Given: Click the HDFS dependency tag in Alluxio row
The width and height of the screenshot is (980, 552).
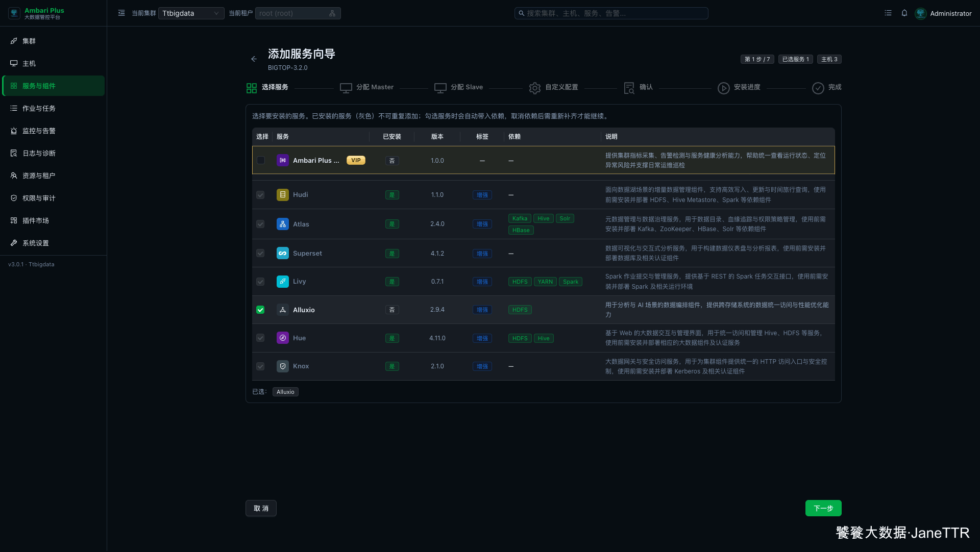Looking at the screenshot, I should [x=520, y=310].
